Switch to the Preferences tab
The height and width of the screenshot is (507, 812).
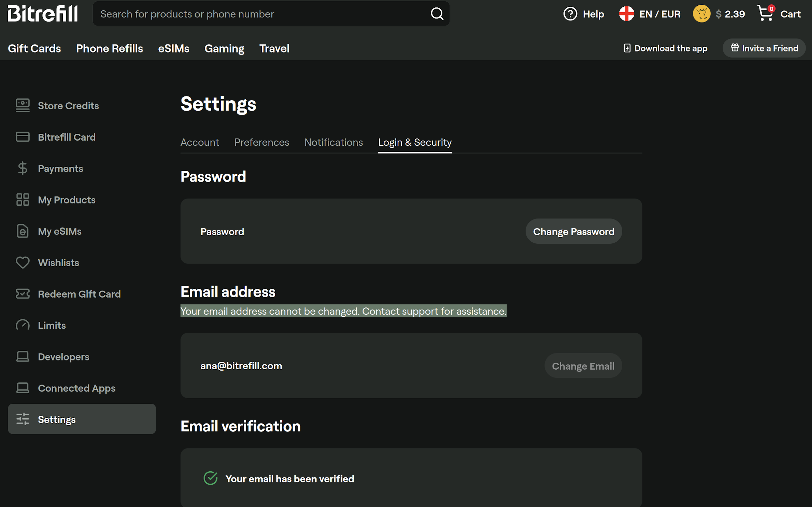(x=261, y=142)
